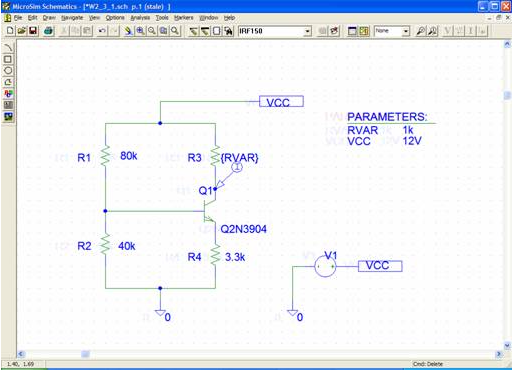Viewport: 513px width, 370px height.
Task: Select the VCC port label next to V1
Action: pyautogui.click(x=380, y=266)
